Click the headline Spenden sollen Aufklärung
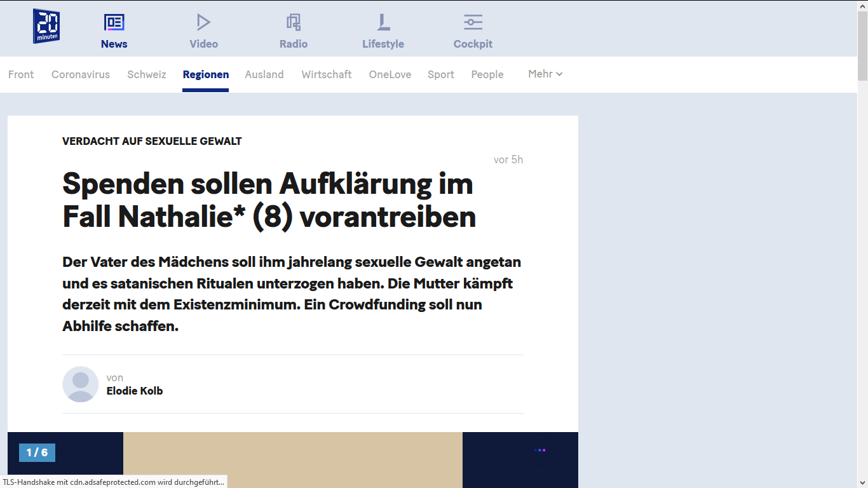Image resolution: width=868 pixels, height=488 pixels. pos(269,200)
